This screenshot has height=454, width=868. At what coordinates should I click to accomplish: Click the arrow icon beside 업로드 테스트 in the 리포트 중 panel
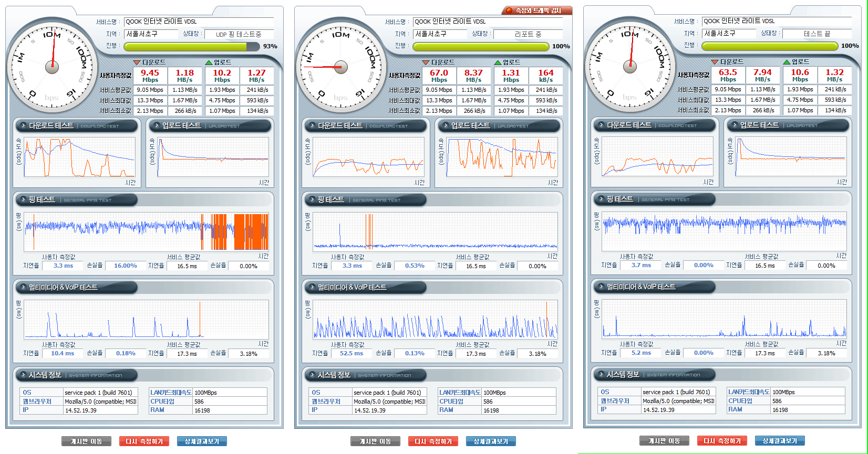445,126
